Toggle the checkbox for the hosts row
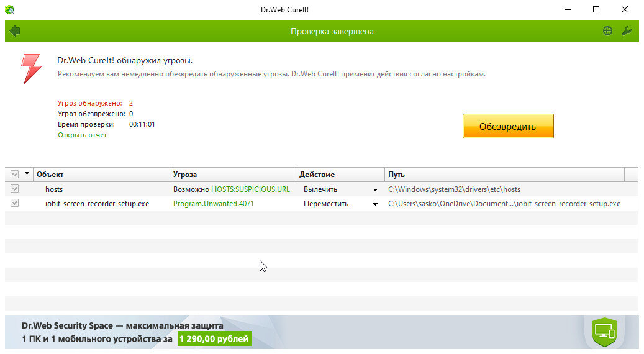This screenshot has width=644, height=354. (x=15, y=189)
